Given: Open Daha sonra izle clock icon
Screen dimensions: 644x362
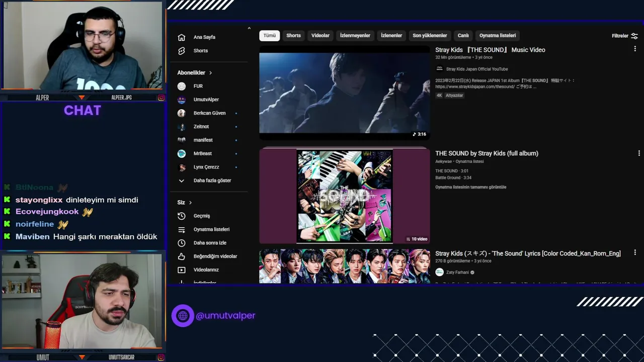Looking at the screenshot, I should click(x=182, y=243).
